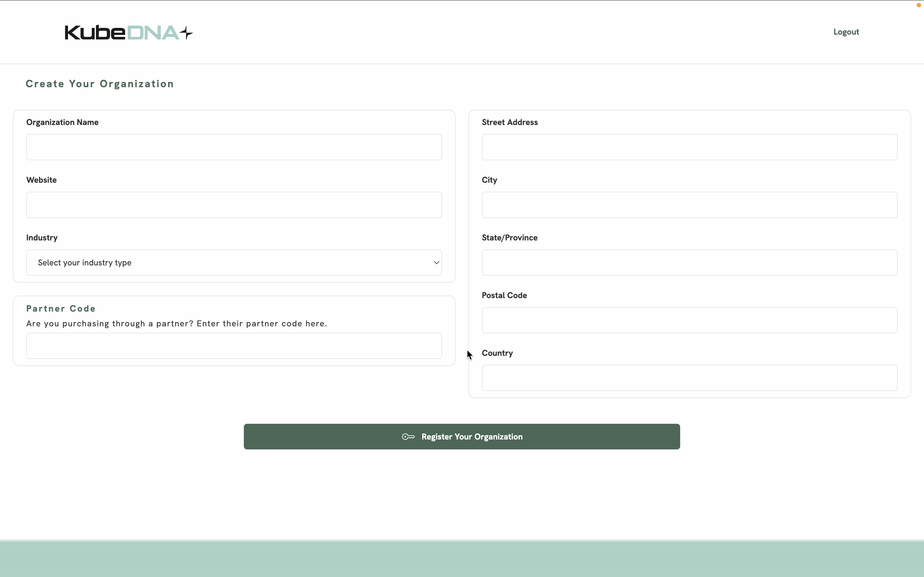
Task: Click the Create Your Organization heading
Action: [x=100, y=84]
